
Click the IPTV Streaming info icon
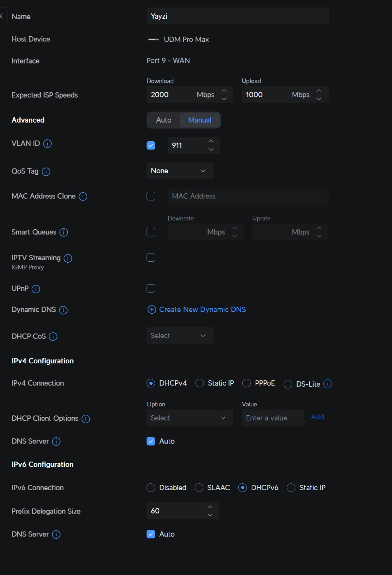pyautogui.click(x=68, y=258)
